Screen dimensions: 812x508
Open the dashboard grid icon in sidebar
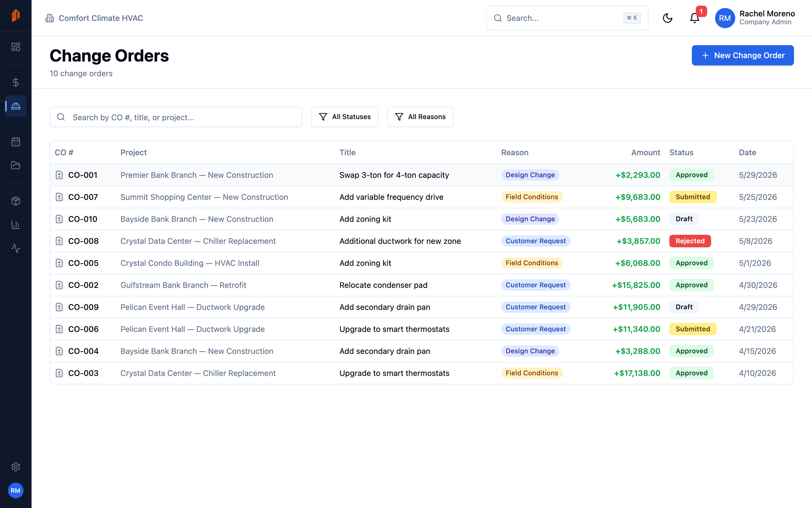[16, 47]
